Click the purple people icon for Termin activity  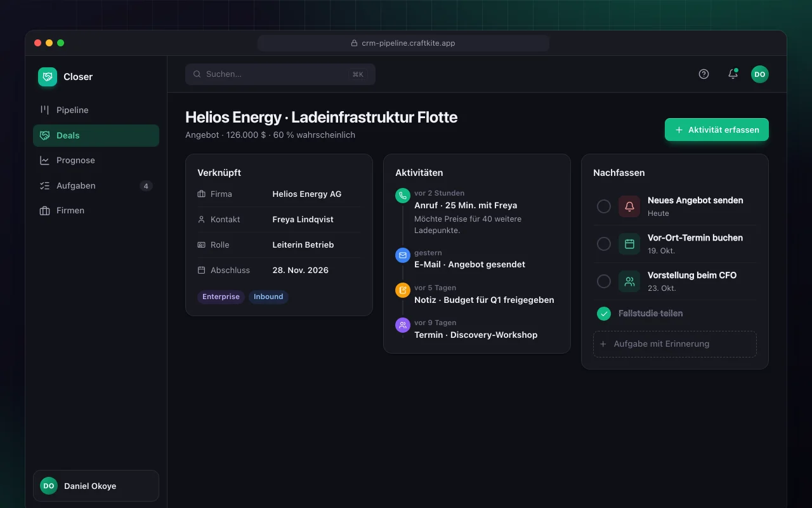pyautogui.click(x=403, y=325)
